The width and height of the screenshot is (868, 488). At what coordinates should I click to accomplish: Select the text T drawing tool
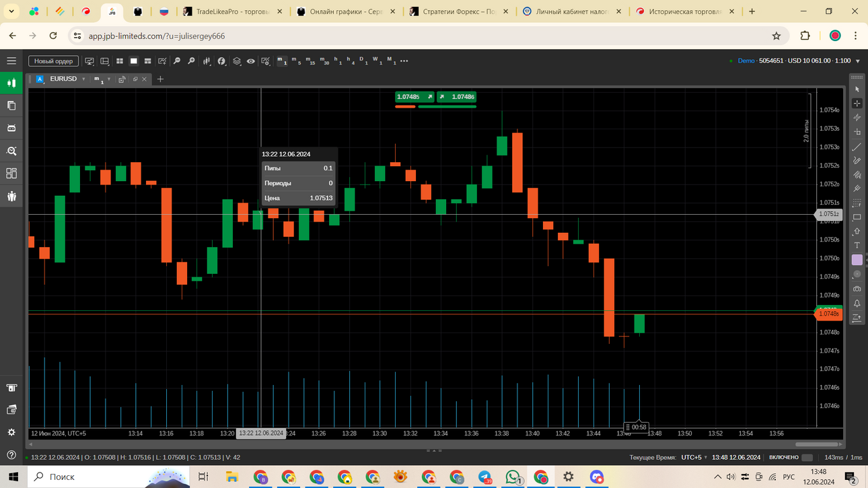click(857, 246)
